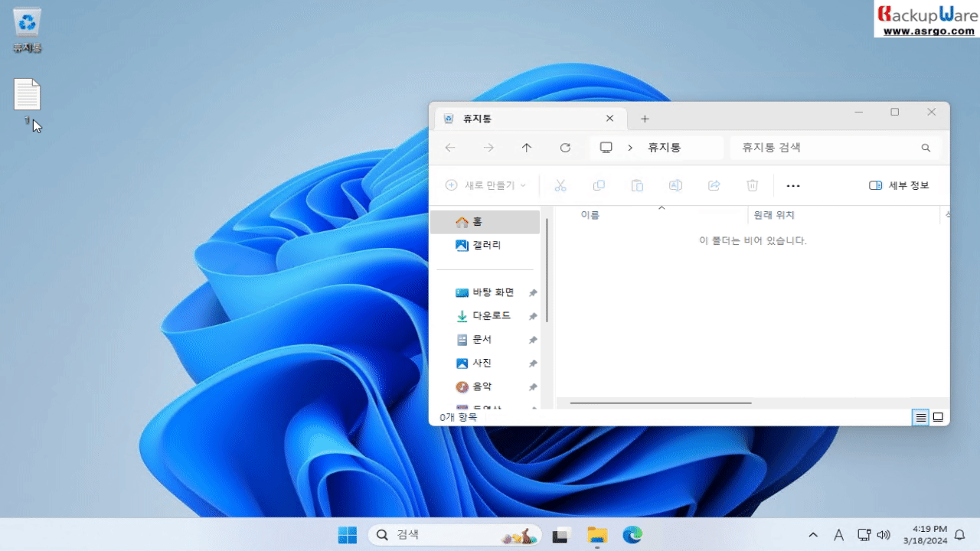980x551 pixels.
Task: Click the horizontal scrollbar in file list
Action: coord(661,403)
